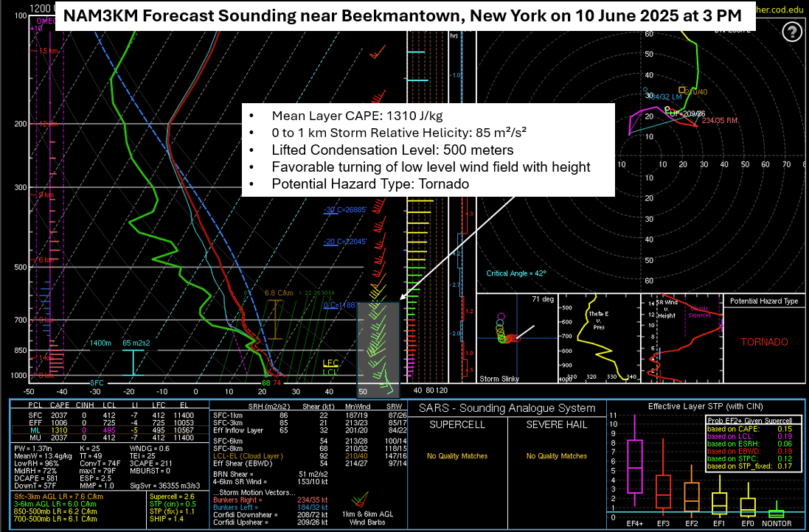Click the help question mark icon
This screenshot has width=809, height=532.
tap(792, 32)
